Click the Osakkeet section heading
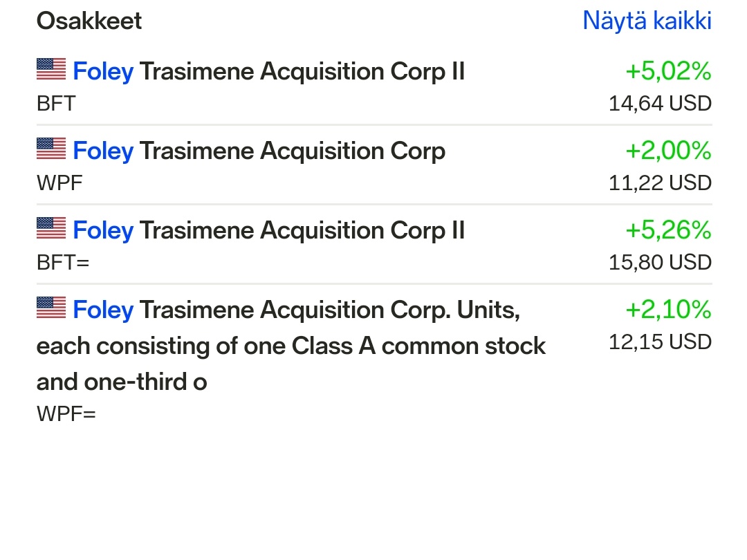This screenshot has height=560, width=747. tap(89, 21)
